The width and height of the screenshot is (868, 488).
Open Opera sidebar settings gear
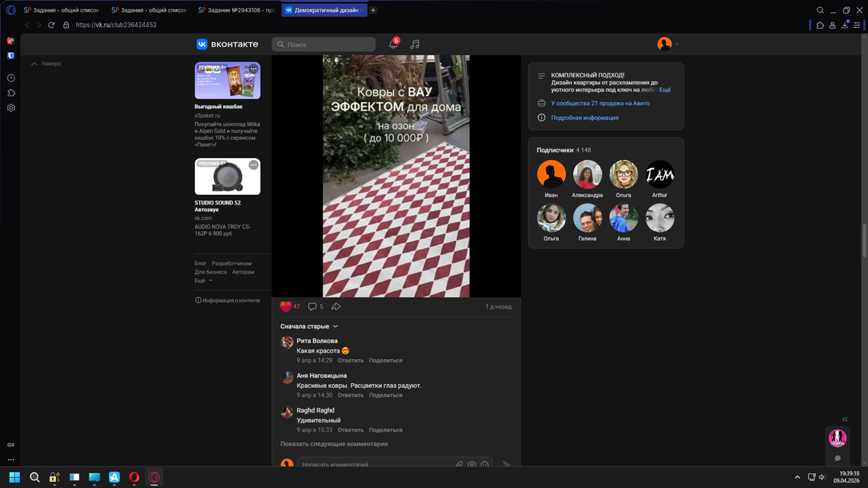click(x=11, y=108)
